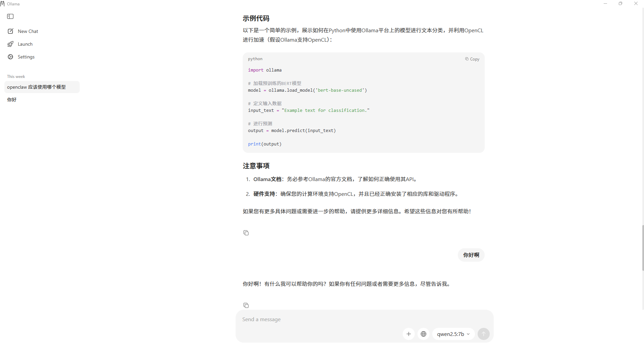Screen dimensions: 644x345
Task: Click the send message arrow button
Action: pos(484,334)
